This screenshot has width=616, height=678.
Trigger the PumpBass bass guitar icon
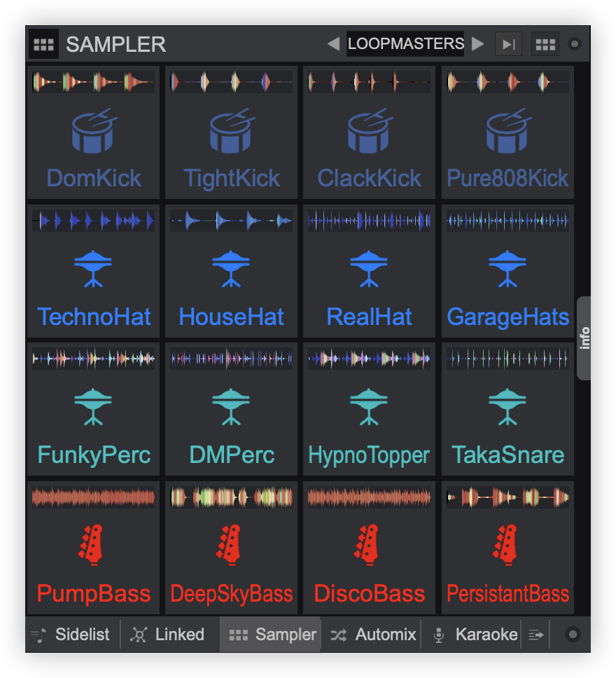click(93, 544)
